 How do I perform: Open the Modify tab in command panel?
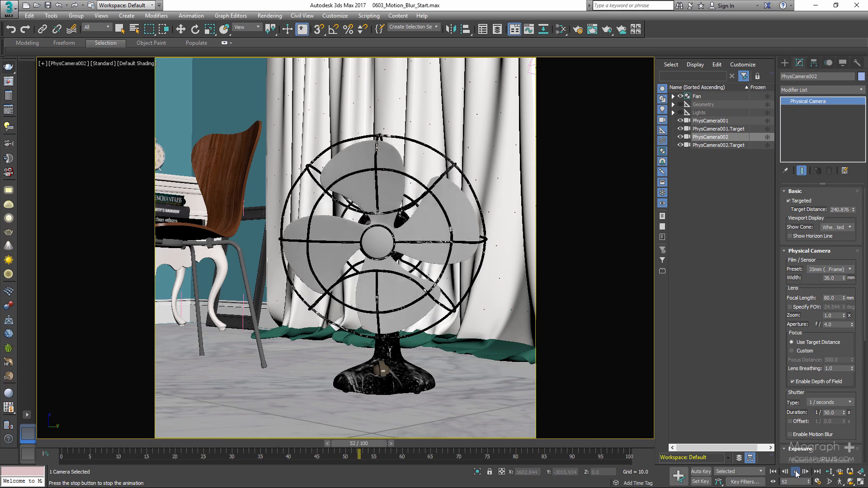click(799, 63)
